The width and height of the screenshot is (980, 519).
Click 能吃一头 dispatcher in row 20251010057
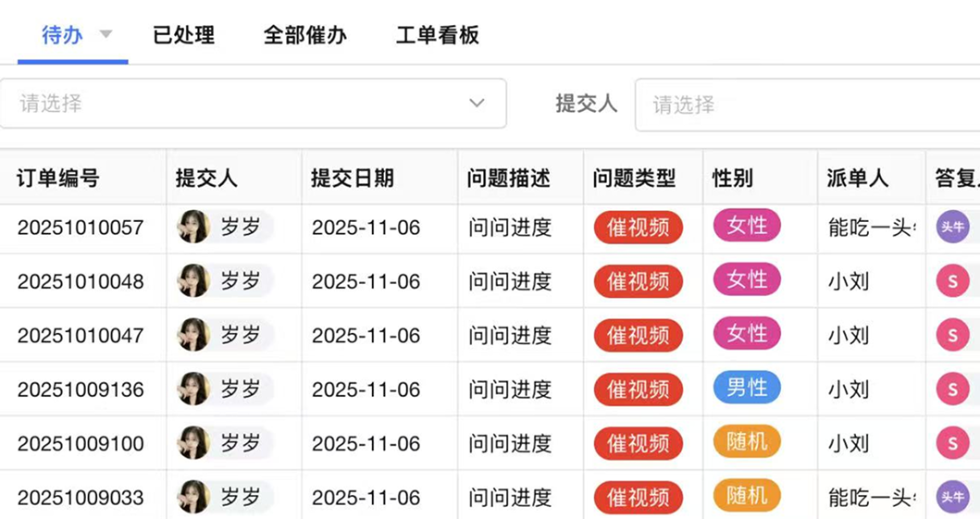(872, 228)
